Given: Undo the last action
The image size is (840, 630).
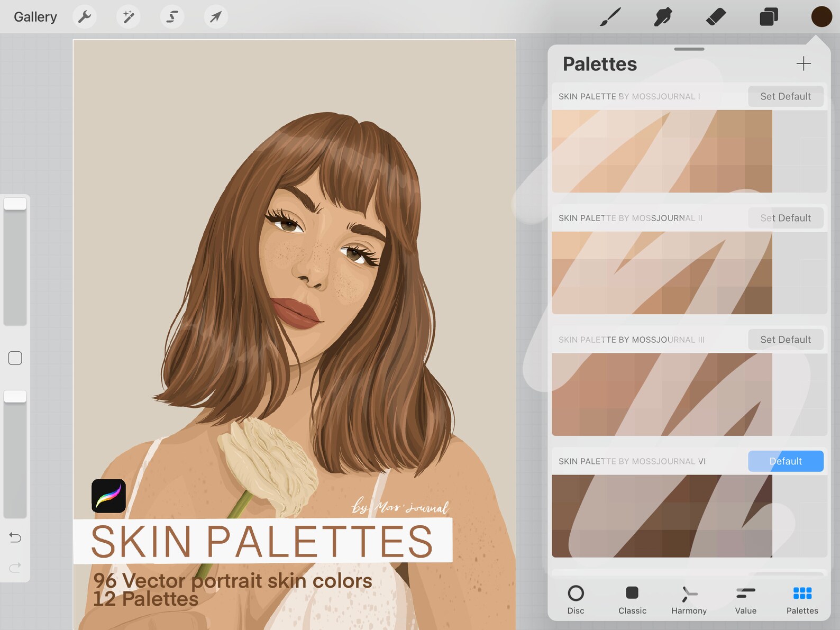Looking at the screenshot, I should tap(15, 537).
